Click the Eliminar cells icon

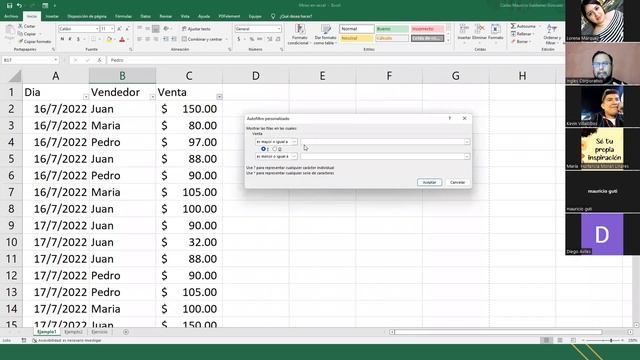pyautogui.click(x=480, y=29)
